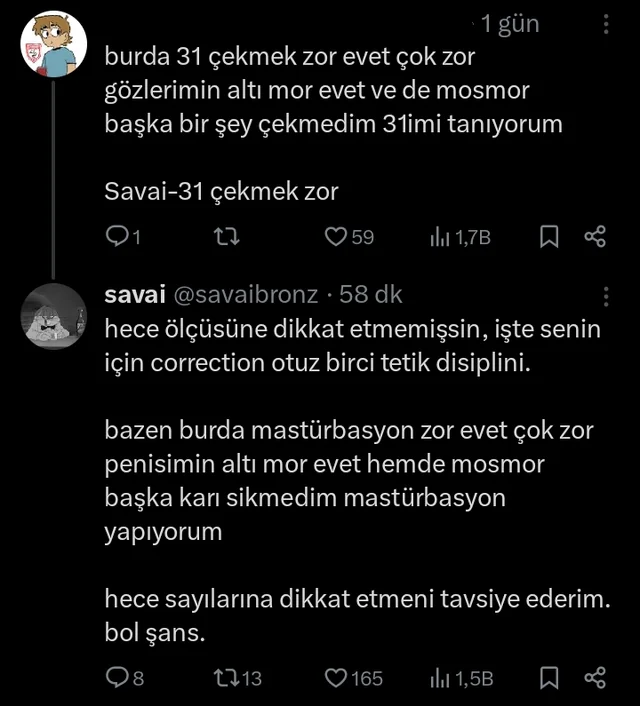Bookmark the first tweet
Screen dimensions: 640x706
[549, 237]
